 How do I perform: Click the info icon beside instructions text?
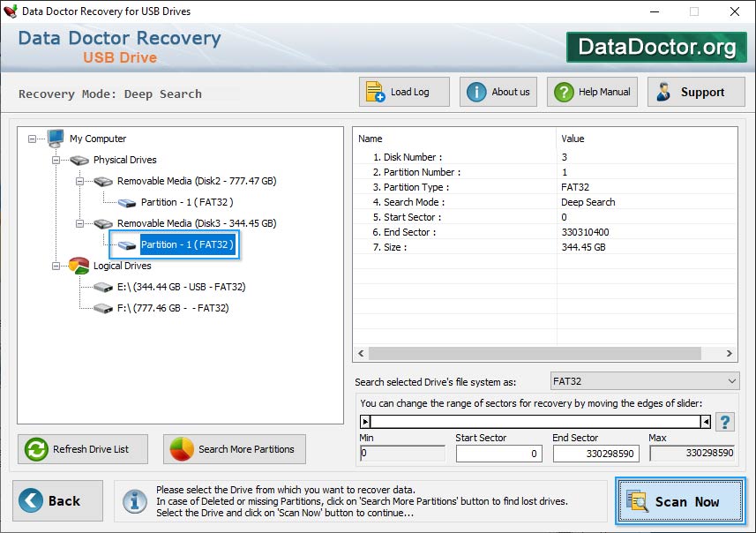click(x=135, y=501)
